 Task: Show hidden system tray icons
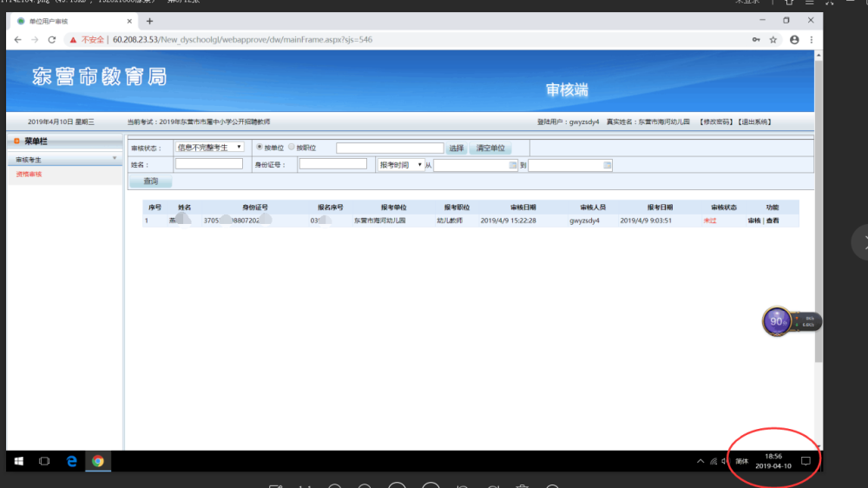[x=700, y=461]
